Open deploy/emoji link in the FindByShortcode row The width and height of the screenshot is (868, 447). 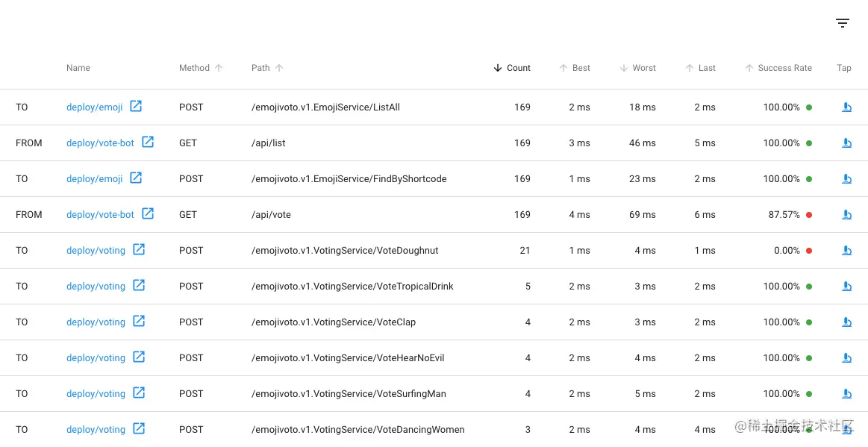tap(95, 178)
